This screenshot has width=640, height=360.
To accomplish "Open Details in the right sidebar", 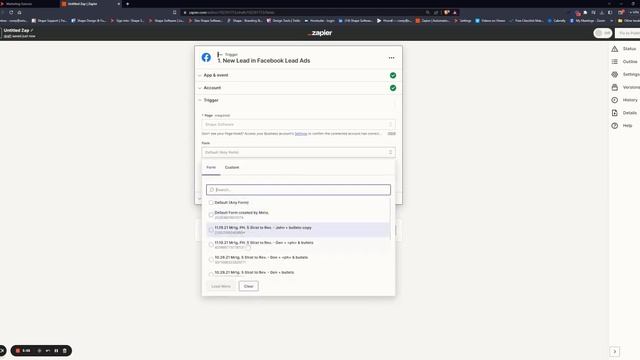I will click(x=624, y=113).
